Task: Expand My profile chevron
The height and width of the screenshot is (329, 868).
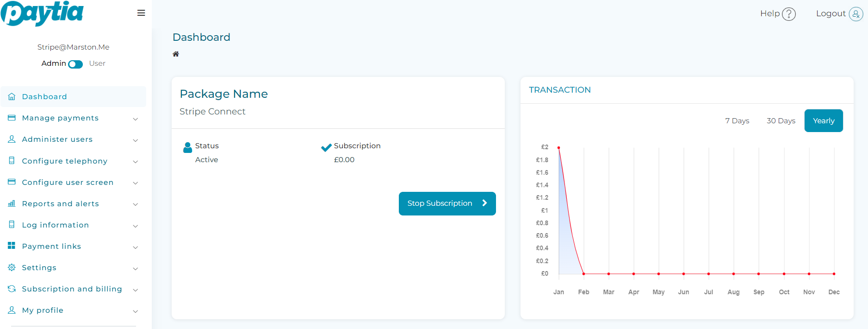Action: pyautogui.click(x=136, y=311)
